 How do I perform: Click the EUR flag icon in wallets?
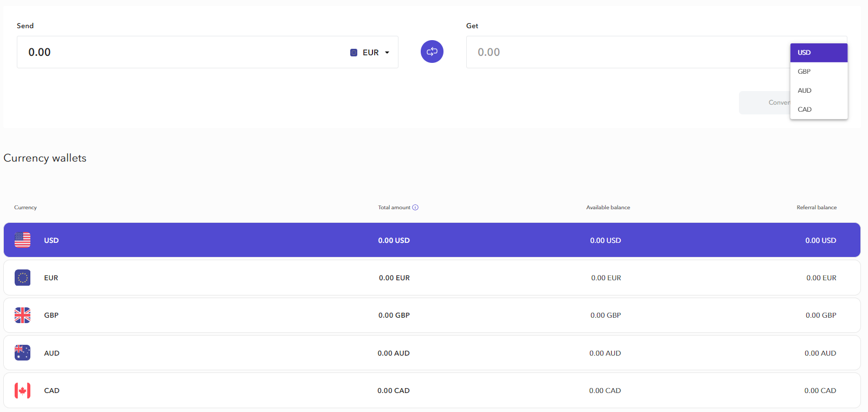click(23, 278)
